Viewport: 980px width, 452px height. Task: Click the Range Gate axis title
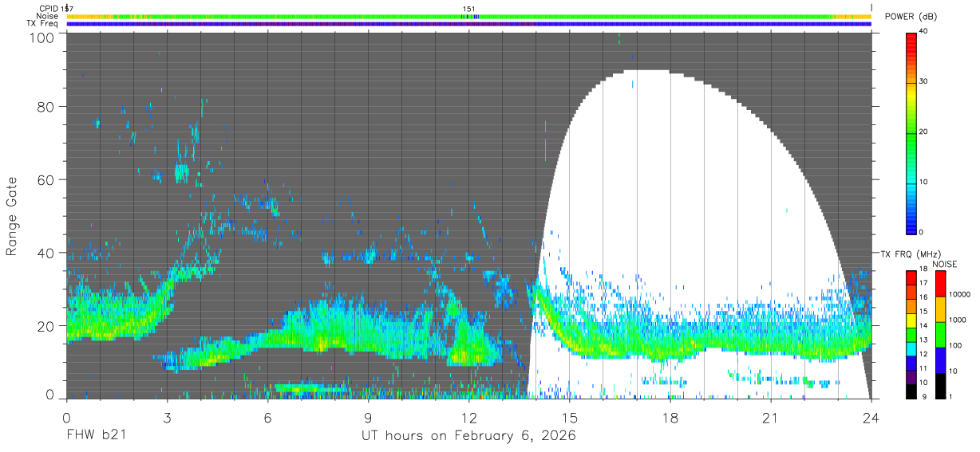[x=12, y=216]
